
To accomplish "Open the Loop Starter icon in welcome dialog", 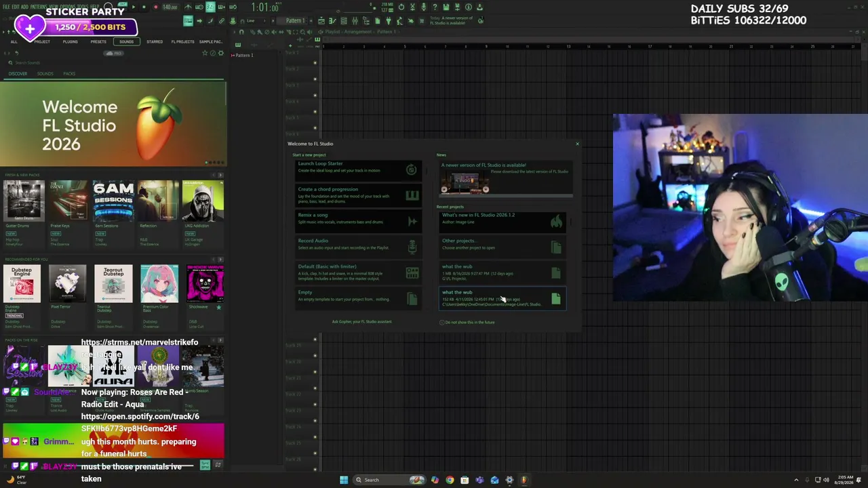I will click(411, 170).
